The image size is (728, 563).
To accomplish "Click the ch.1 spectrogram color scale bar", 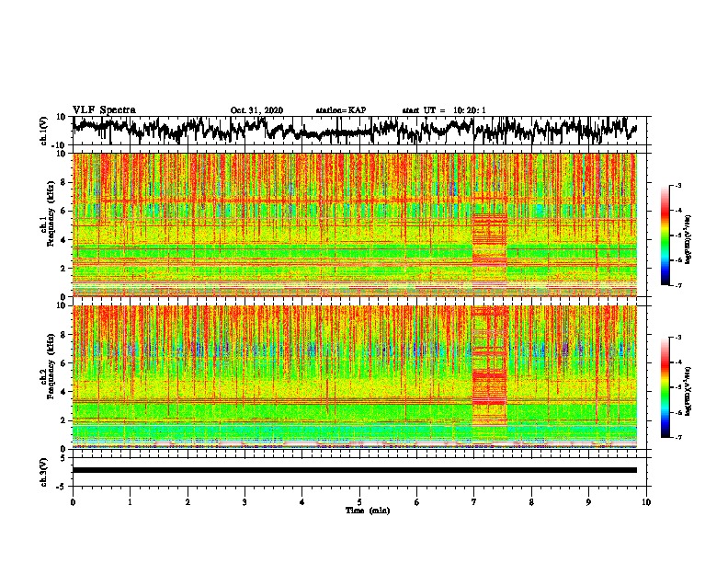I will point(665,236).
